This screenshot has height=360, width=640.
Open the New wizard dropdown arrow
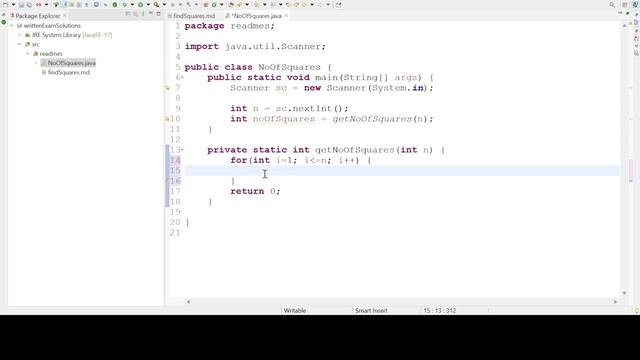13,5
